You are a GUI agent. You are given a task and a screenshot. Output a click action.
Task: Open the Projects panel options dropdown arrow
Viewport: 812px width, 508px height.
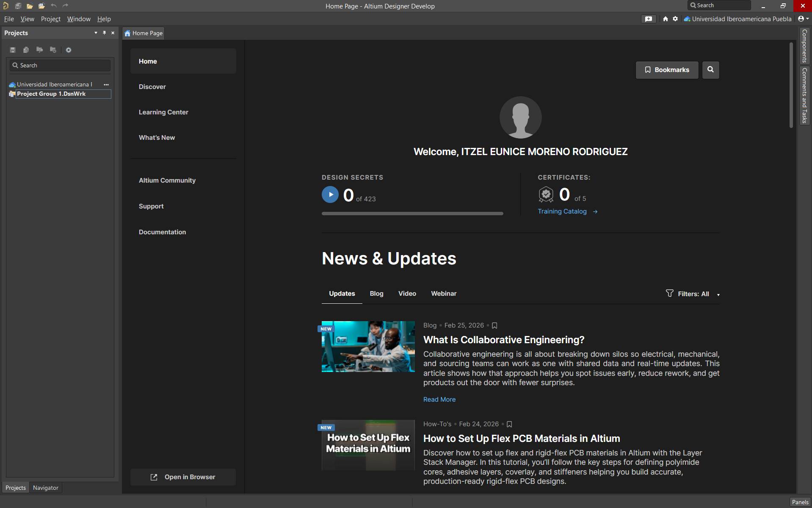click(x=96, y=33)
